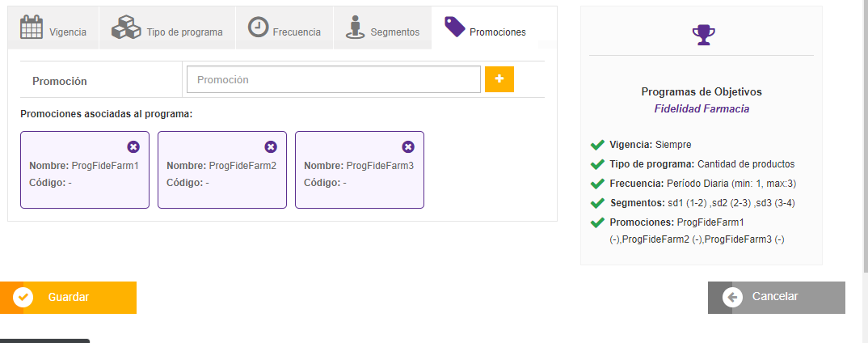Click the trophy icon in summary panel
868x343 pixels.
point(703,34)
